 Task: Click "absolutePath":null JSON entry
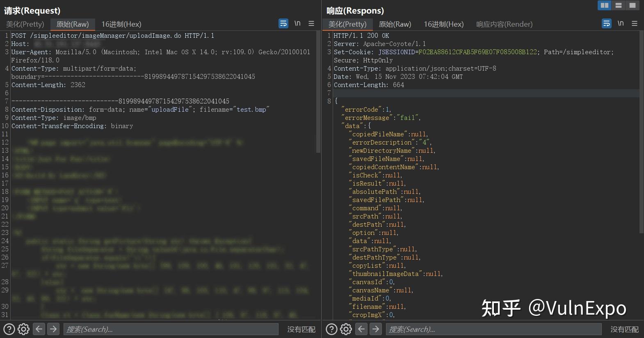click(x=384, y=192)
